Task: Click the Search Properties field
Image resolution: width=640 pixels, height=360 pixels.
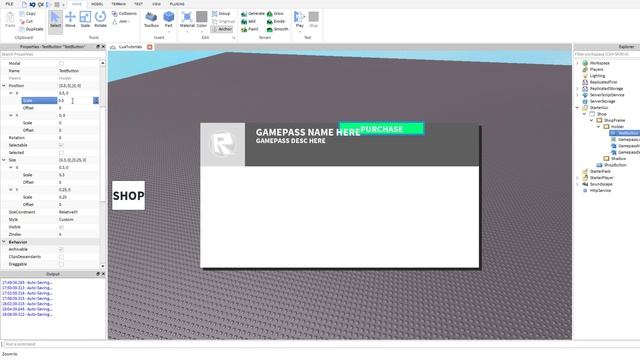Action: point(53,54)
